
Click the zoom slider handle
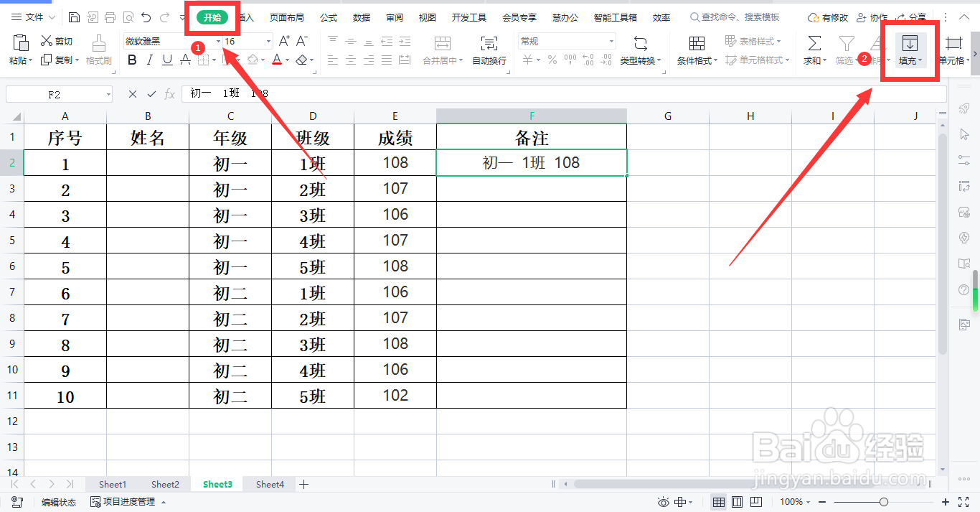coord(884,502)
